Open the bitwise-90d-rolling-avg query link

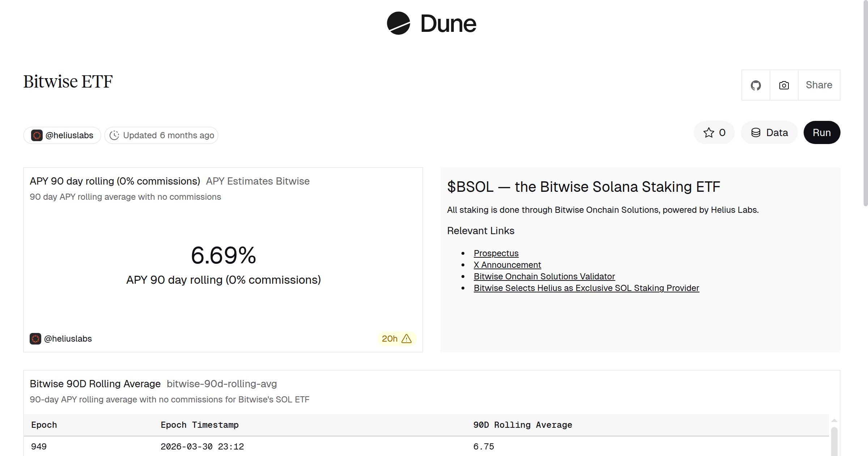click(x=221, y=384)
